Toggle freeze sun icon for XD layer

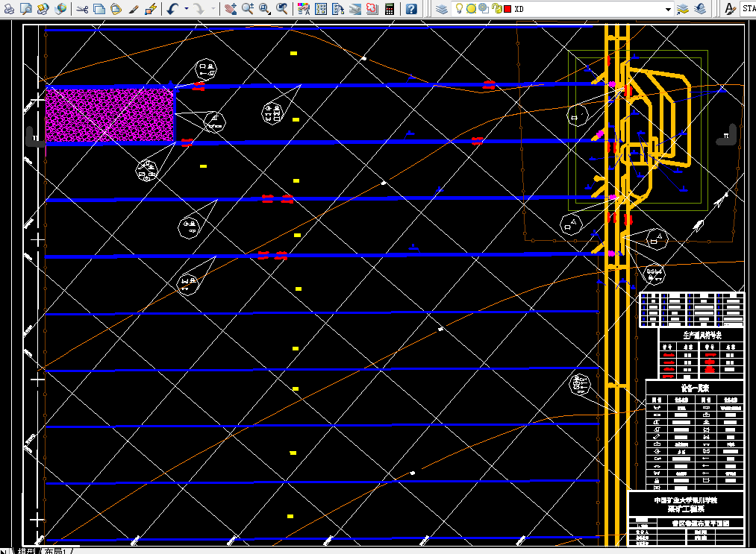pyautogui.click(x=471, y=8)
